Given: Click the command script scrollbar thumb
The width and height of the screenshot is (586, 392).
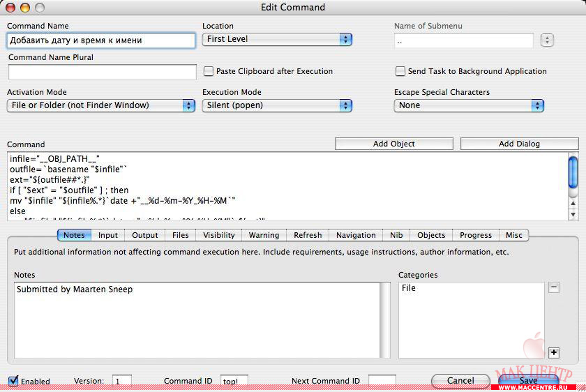Looking at the screenshot, I should pos(573,173).
